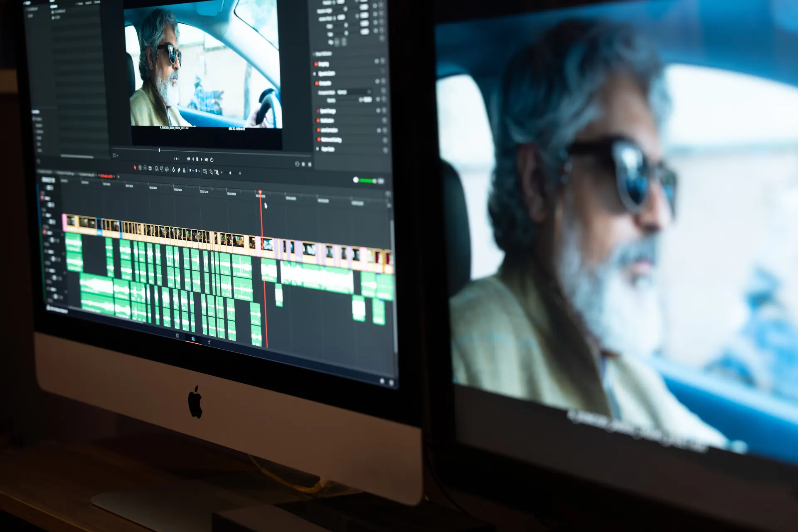798x532 pixels.
Task: Open Project Manager home icon
Action: click(x=382, y=380)
